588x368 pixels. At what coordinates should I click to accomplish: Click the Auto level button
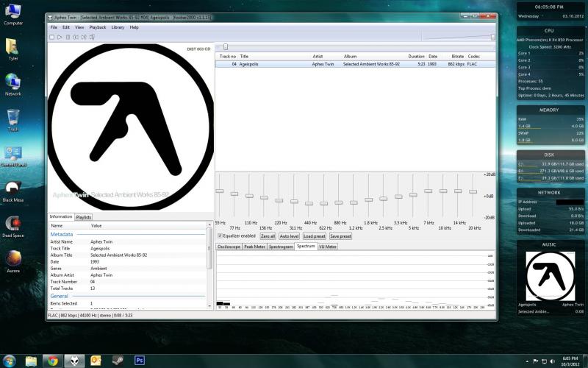point(289,236)
